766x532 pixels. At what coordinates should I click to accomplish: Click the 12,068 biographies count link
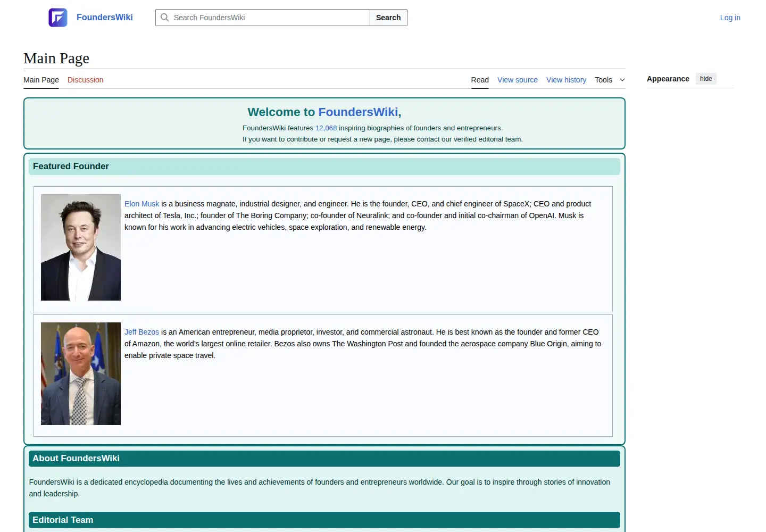[326, 128]
